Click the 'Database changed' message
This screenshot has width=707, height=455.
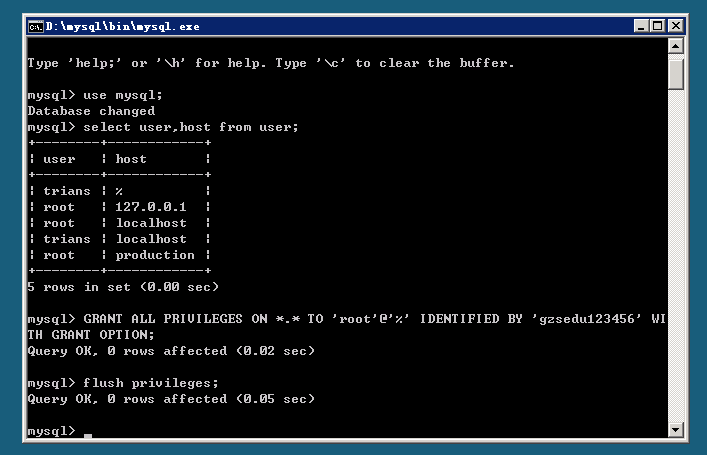91,111
